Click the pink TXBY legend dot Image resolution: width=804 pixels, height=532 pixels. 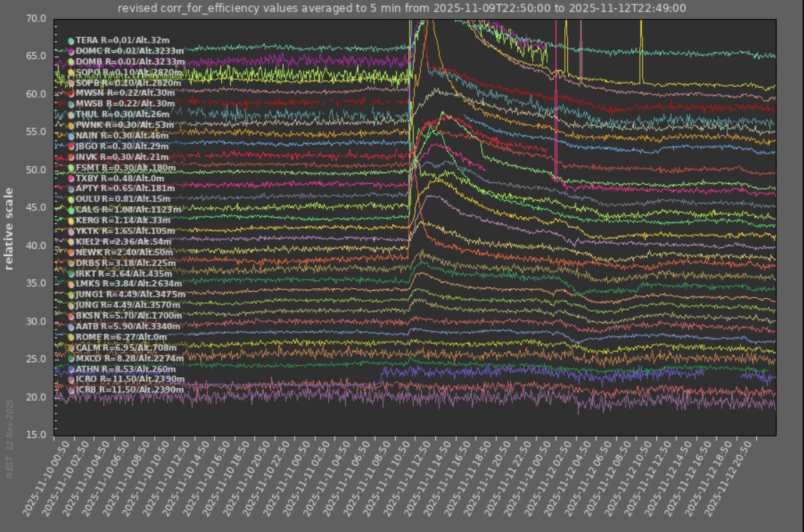click(x=71, y=178)
